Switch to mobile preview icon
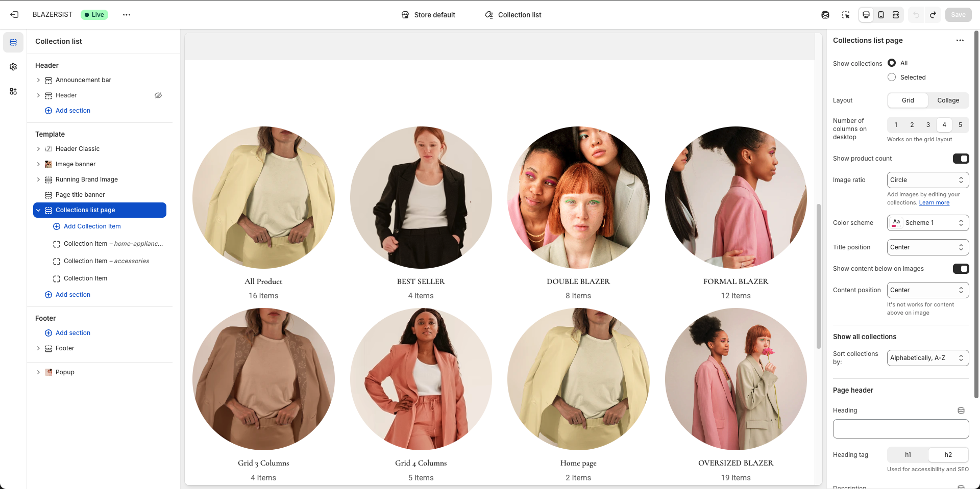The width and height of the screenshot is (980, 489). [881, 15]
